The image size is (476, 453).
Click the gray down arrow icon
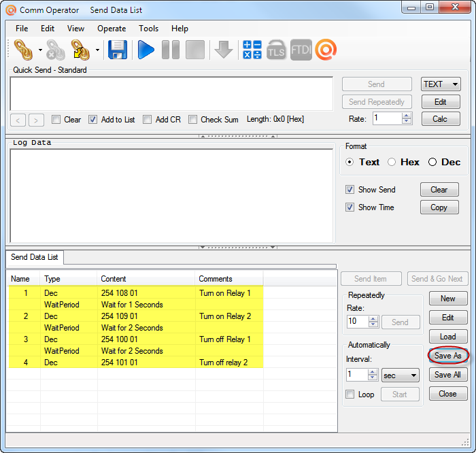pos(224,50)
